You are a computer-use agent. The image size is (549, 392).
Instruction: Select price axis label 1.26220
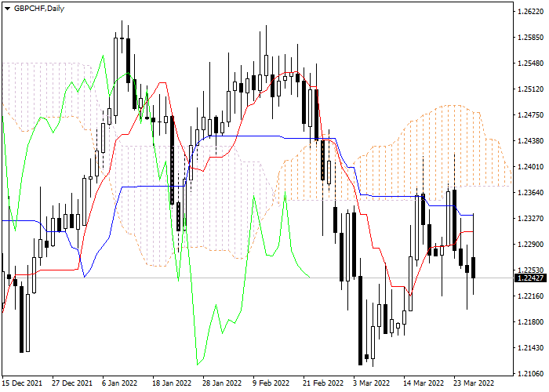[x=530, y=12]
